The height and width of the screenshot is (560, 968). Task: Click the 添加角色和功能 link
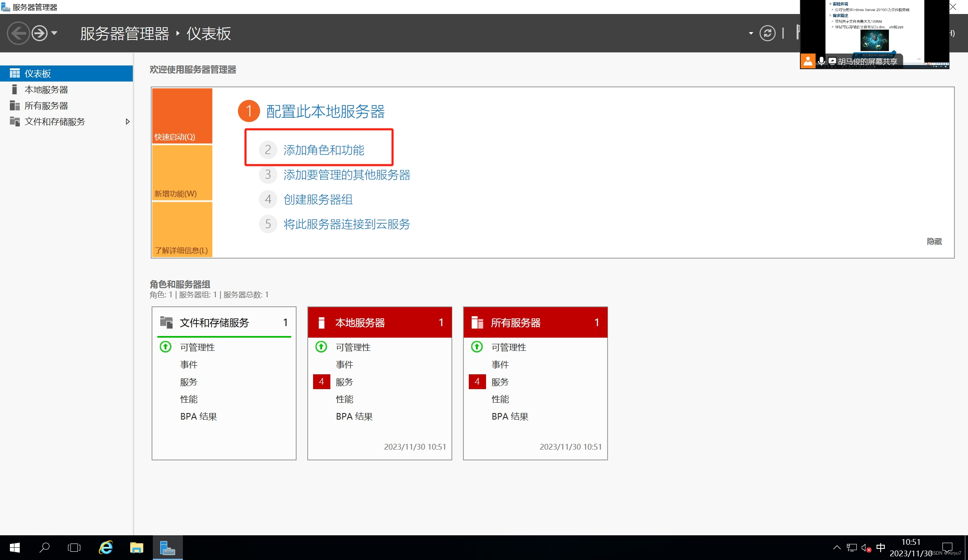point(323,150)
